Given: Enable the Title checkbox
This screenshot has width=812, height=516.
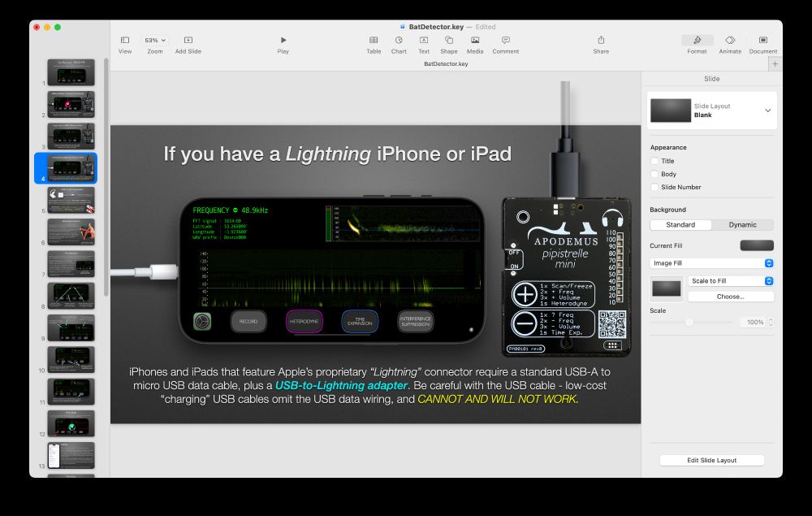Looking at the screenshot, I should coord(654,161).
